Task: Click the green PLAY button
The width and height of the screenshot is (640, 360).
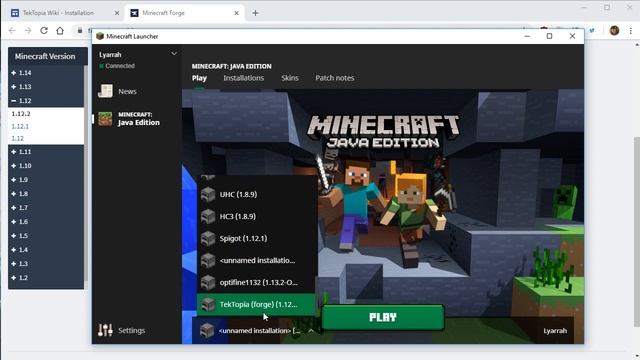Action: tap(383, 317)
